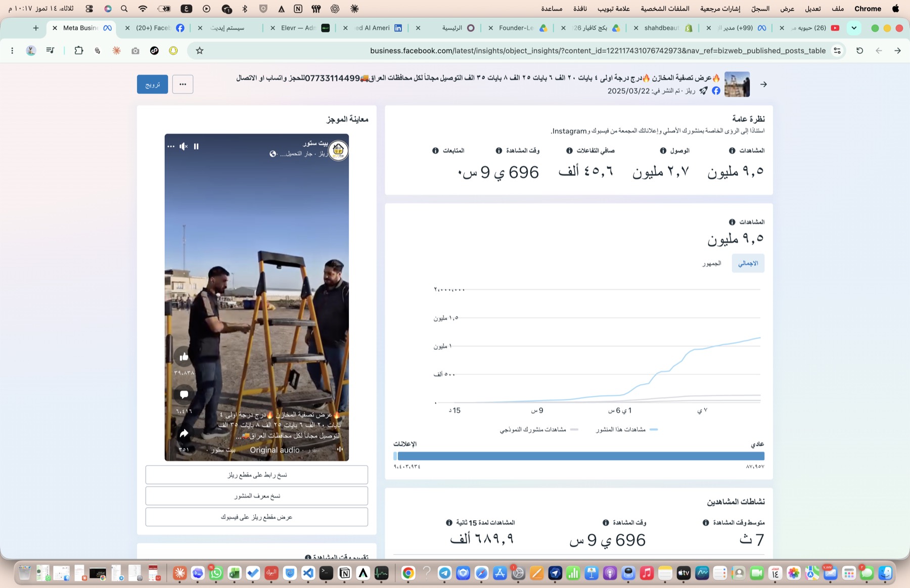910x588 pixels.
Task: Mute the reel preview audio
Action: click(x=184, y=147)
